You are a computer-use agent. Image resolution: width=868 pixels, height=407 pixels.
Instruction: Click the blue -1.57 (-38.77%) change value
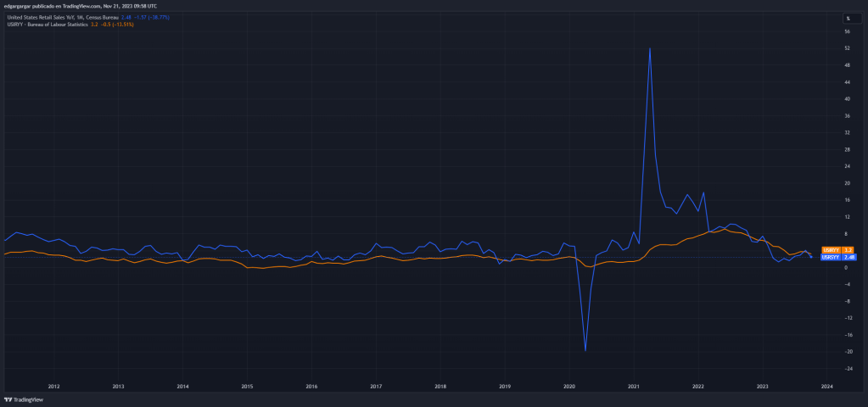point(150,17)
